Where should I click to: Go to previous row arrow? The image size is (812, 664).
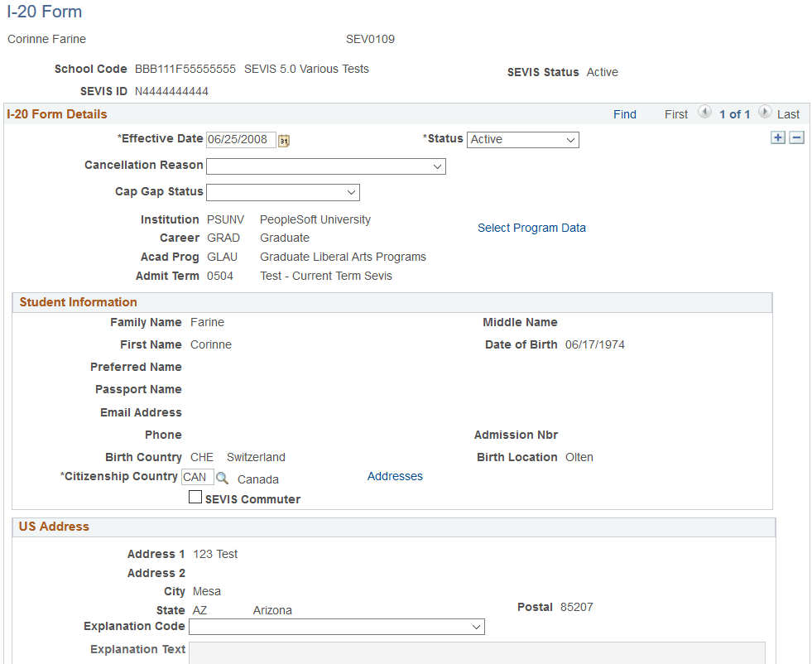pos(704,112)
